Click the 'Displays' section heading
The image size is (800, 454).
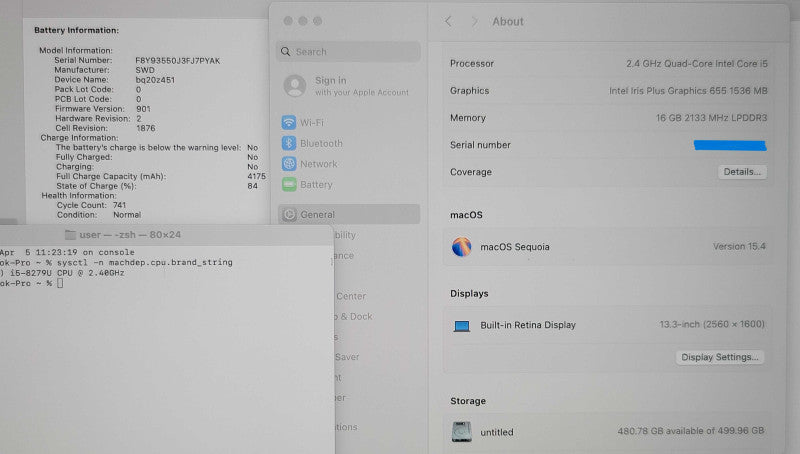(x=469, y=293)
